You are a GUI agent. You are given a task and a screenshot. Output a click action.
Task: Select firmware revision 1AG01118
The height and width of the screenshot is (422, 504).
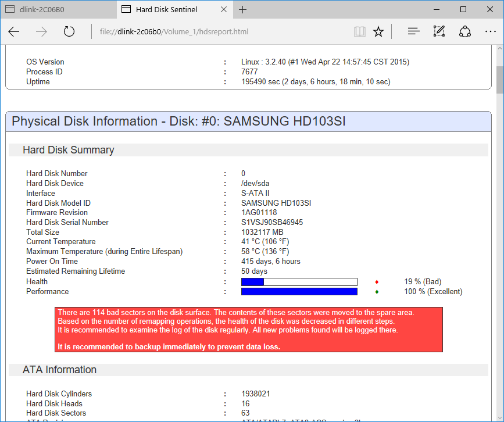click(259, 212)
